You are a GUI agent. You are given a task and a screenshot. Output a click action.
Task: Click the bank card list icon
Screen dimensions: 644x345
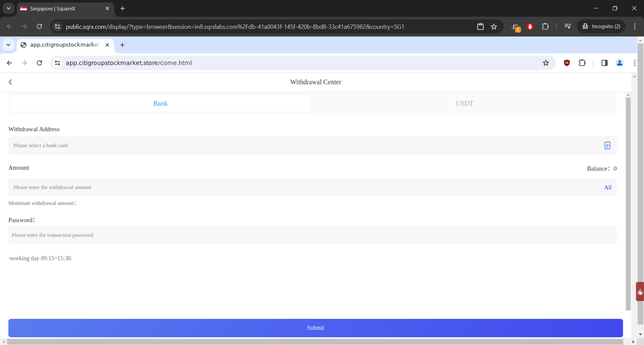[x=607, y=145]
